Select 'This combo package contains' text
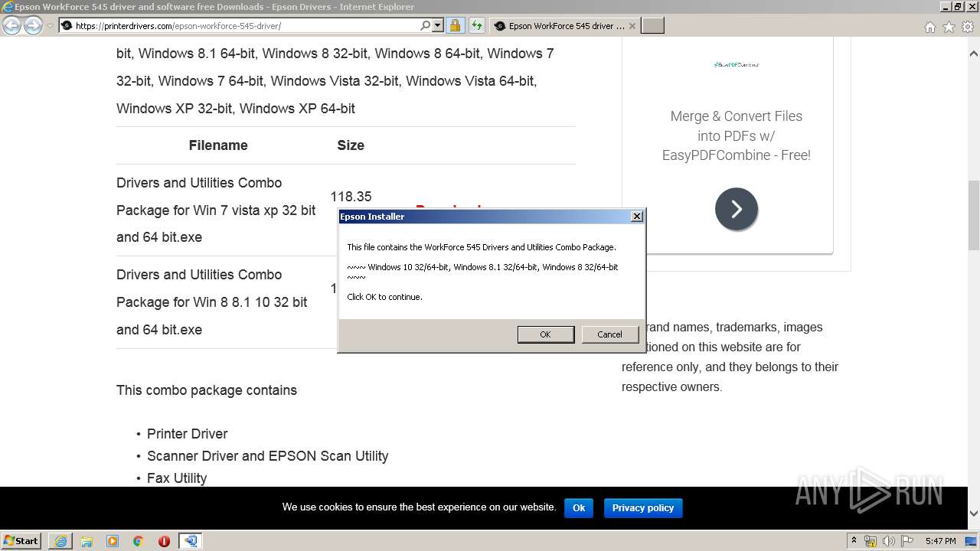Screen dimensions: 980x551 207,390
